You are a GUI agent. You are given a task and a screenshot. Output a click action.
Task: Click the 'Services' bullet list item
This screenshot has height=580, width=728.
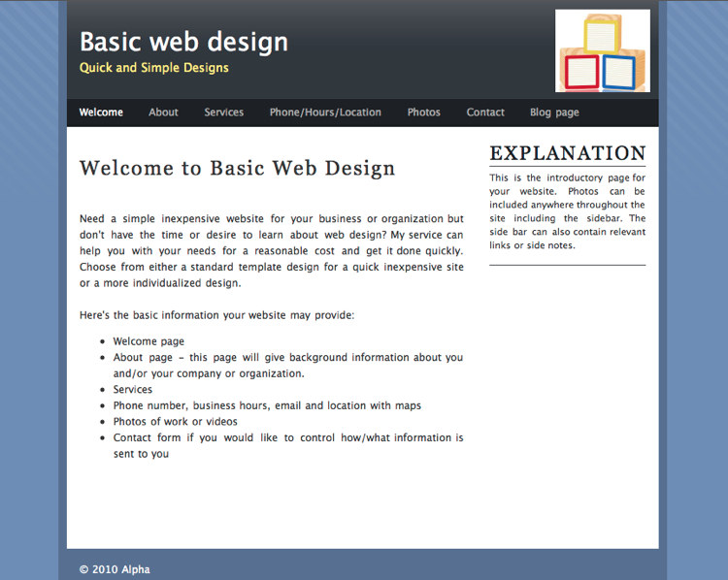[133, 389]
